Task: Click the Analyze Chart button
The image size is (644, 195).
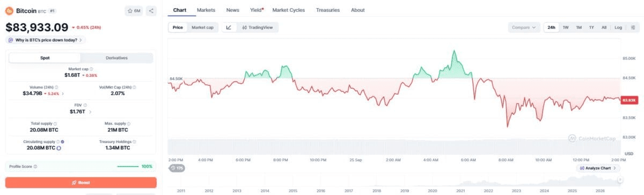Action: coord(598,168)
